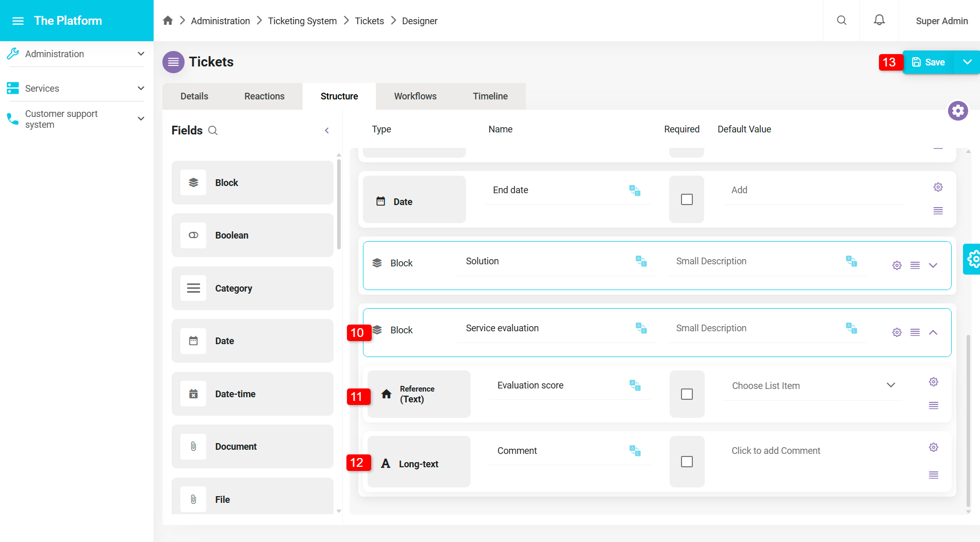Click the hamburger menu icon
This screenshot has width=980, height=542.
click(18, 21)
